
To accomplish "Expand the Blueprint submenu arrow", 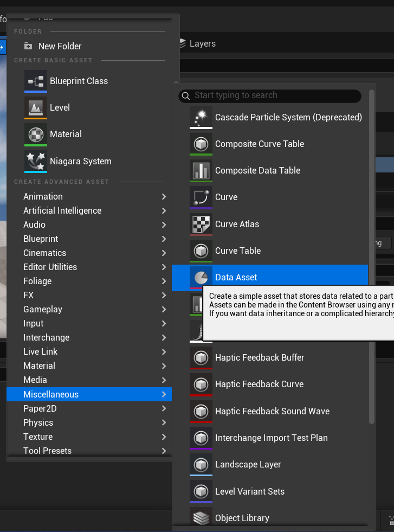I will pyautogui.click(x=164, y=239).
